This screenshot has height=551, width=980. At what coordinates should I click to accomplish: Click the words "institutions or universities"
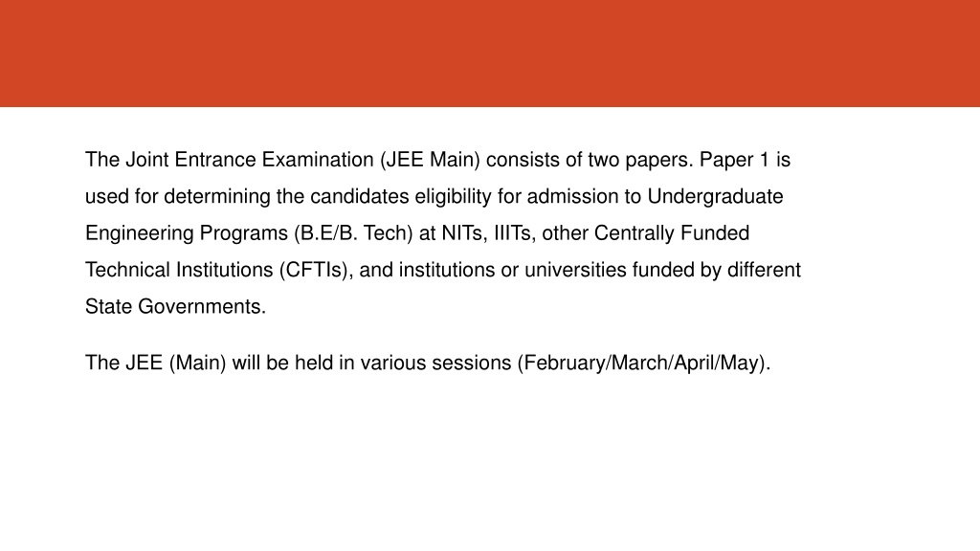click(513, 270)
